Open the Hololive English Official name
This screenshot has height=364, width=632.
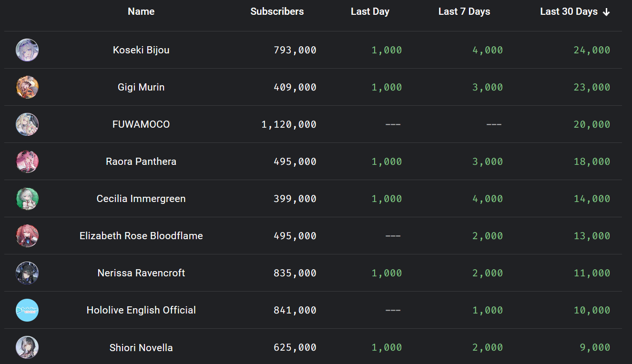141,310
